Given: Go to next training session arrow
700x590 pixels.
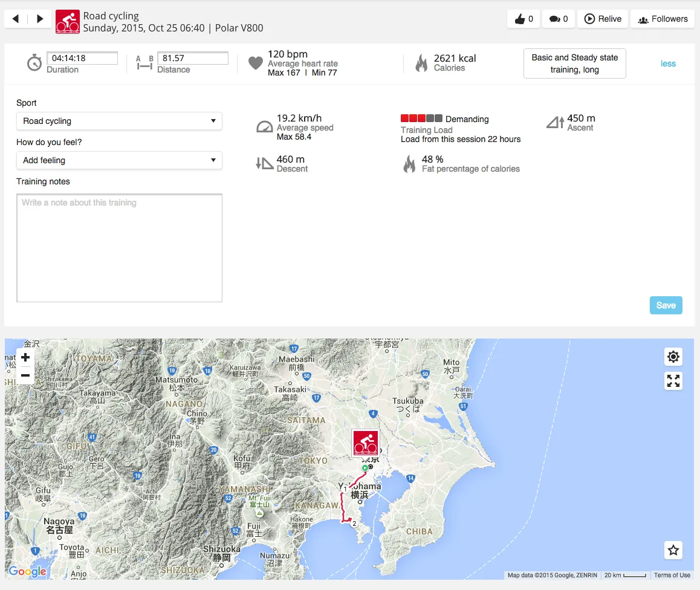Looking at the screenshot, I should click(40, 19).
